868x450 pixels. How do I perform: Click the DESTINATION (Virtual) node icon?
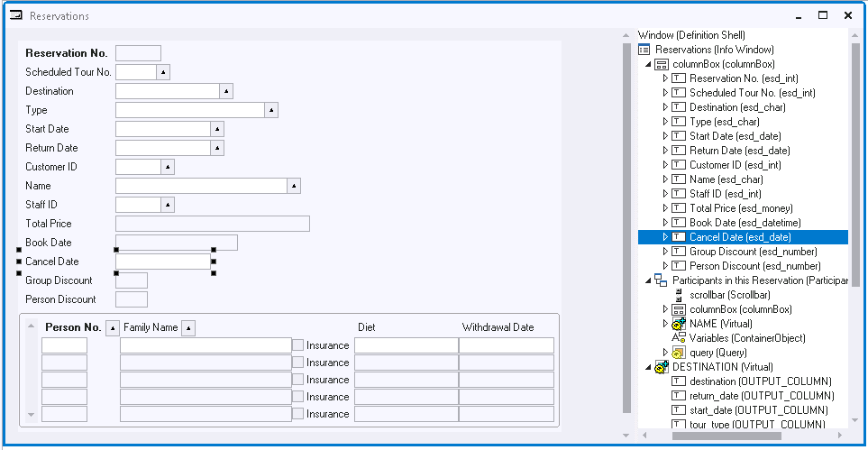click(661, 367)
